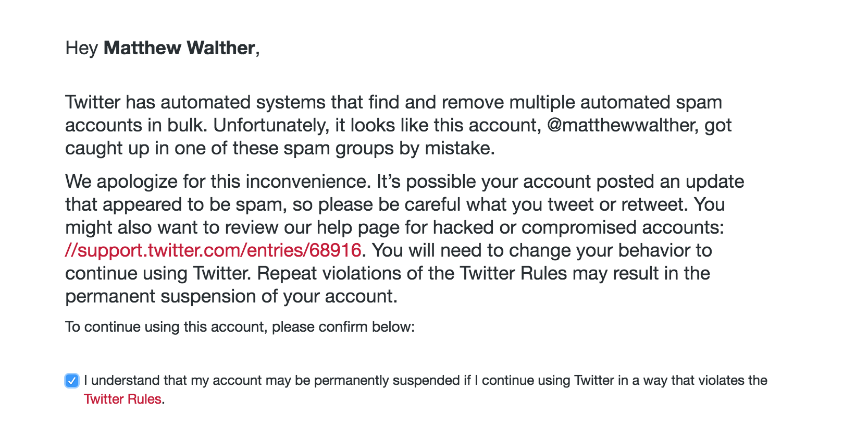
Task: Click "permanent suspension of your account" line
Action: (231, 296)
